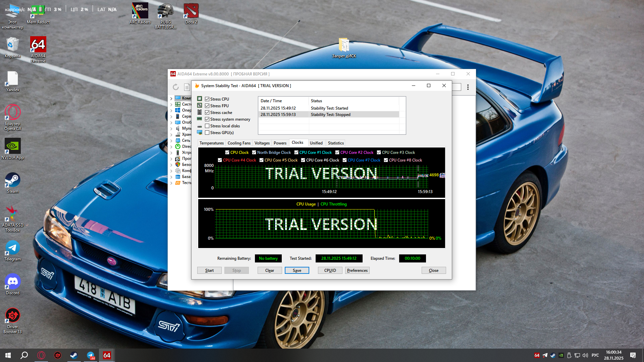Uncheck the Stress FPU option
Image resolution: width=644 pixels, height=362 pixels.
pos(207,106)
